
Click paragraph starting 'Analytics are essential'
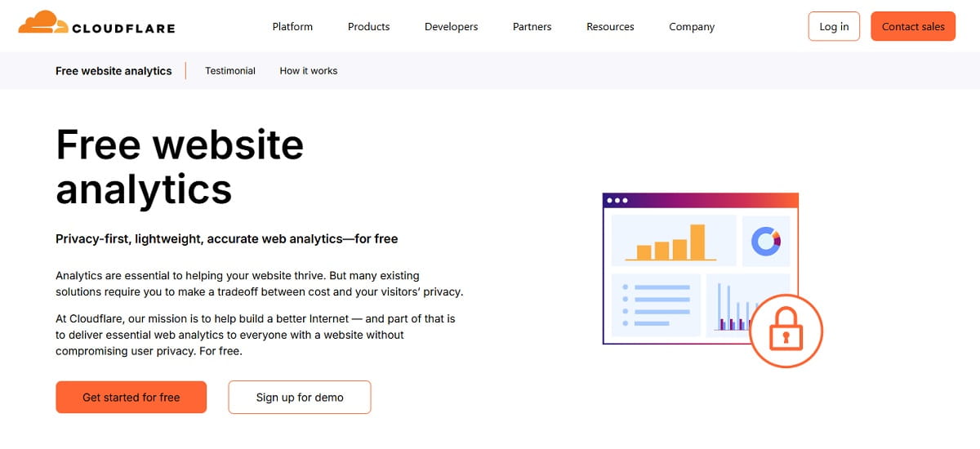click(259, 284)
